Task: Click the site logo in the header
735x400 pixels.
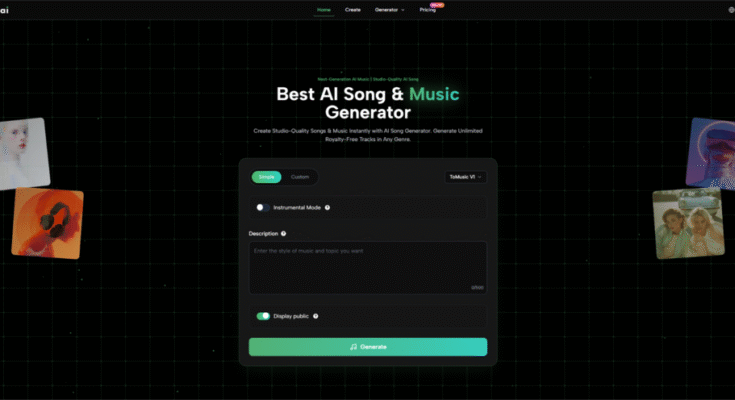Action: pos(4,10)
